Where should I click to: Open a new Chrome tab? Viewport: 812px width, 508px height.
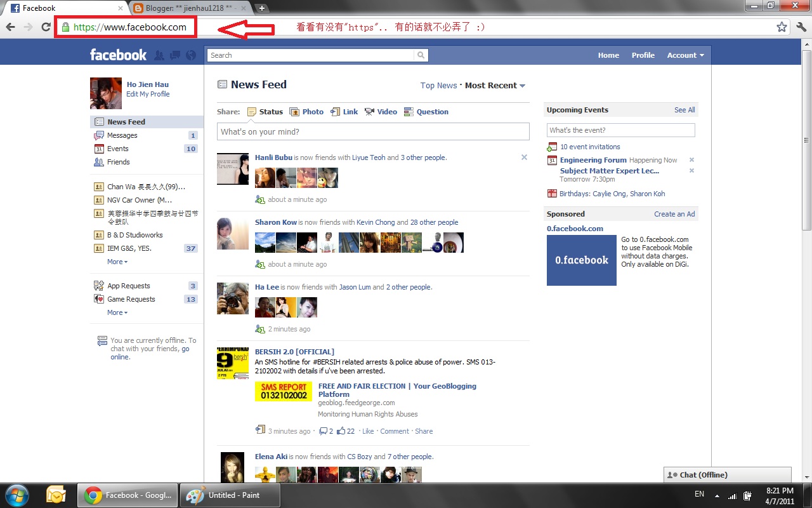click(x=261, y=8)
